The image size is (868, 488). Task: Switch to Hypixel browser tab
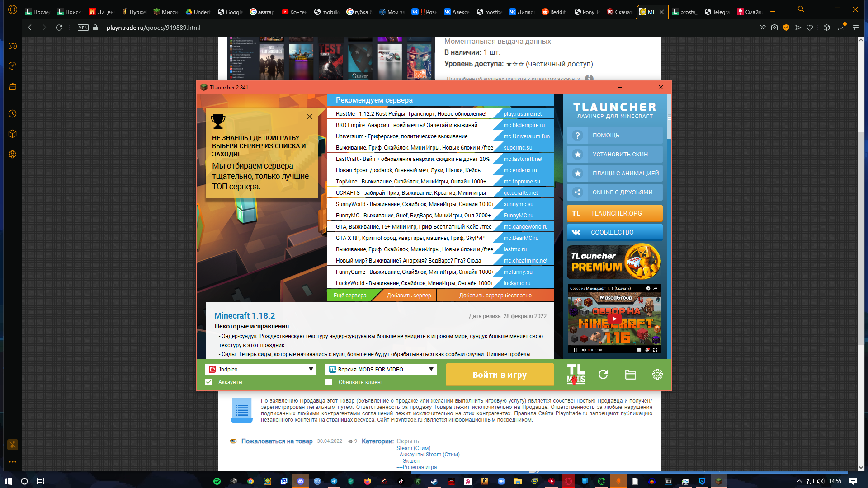click(x=134, y=12)
